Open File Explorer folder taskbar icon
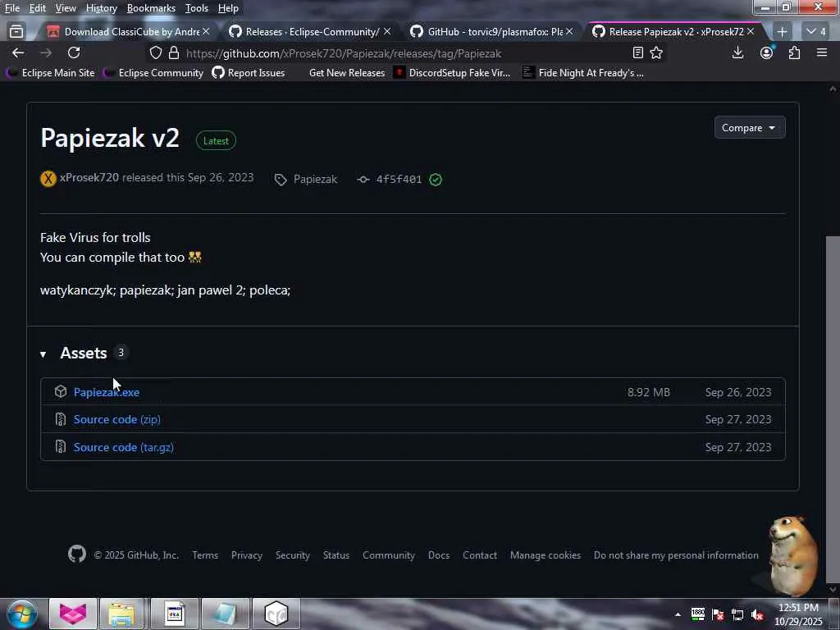 click(x=122, y=614)
